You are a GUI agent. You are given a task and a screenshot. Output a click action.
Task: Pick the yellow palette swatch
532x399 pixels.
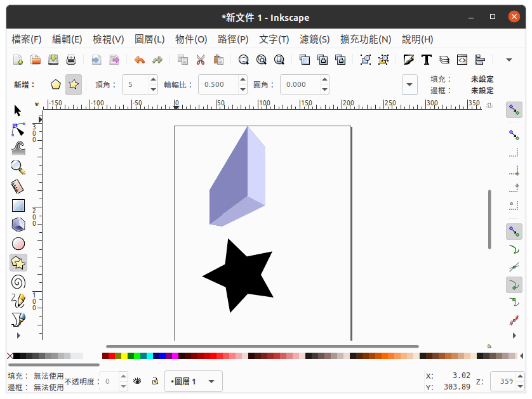pos(124,356)
